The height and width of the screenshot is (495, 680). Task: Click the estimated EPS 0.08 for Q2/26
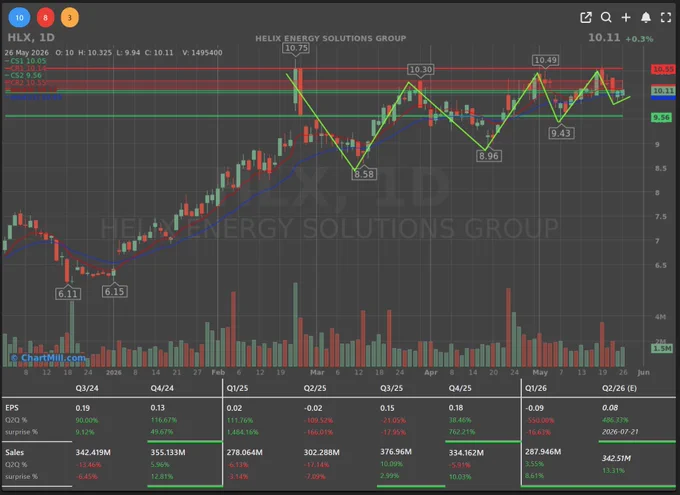(610, 408)
